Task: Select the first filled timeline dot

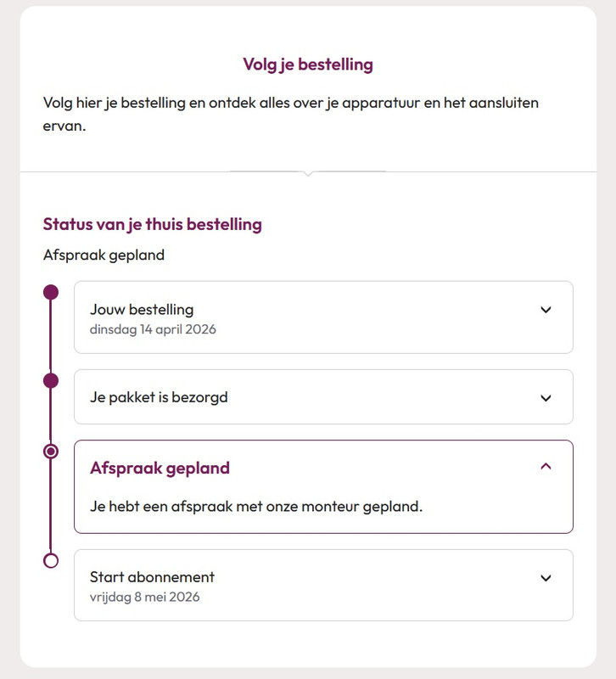Action: [51, 292]
